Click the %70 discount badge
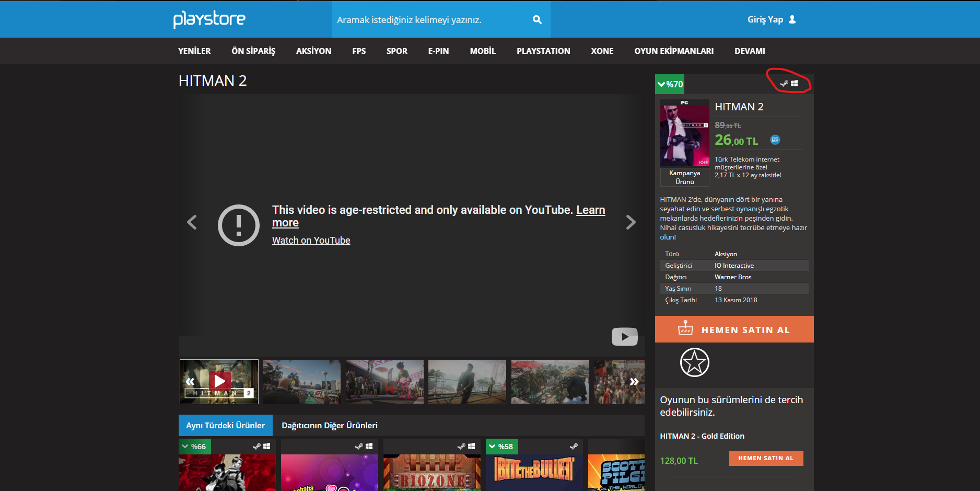This screenshot has width=980, height=491. [x=670, y=84]
